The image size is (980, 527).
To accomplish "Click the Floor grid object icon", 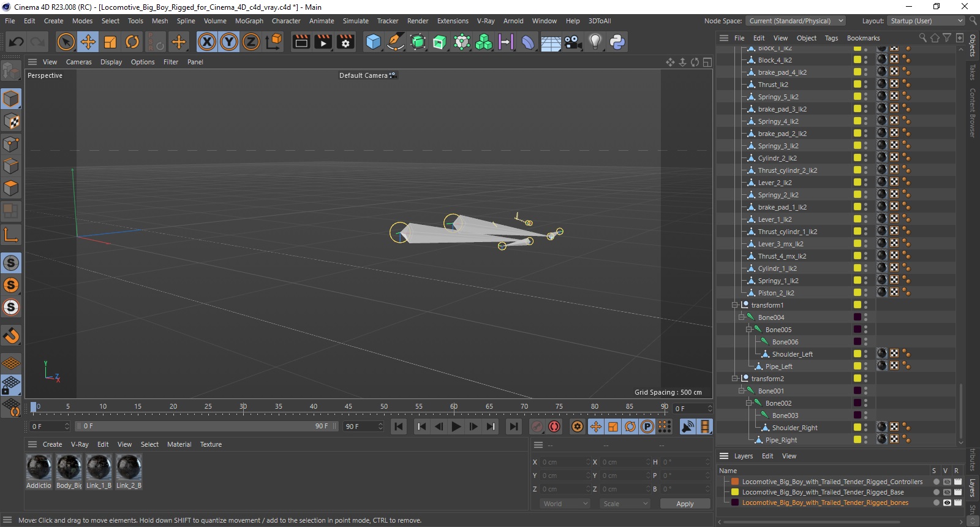I will 551,42.
